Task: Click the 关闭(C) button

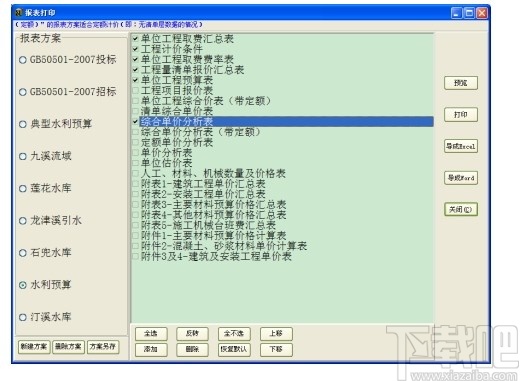Action: (x=461, y=209)
